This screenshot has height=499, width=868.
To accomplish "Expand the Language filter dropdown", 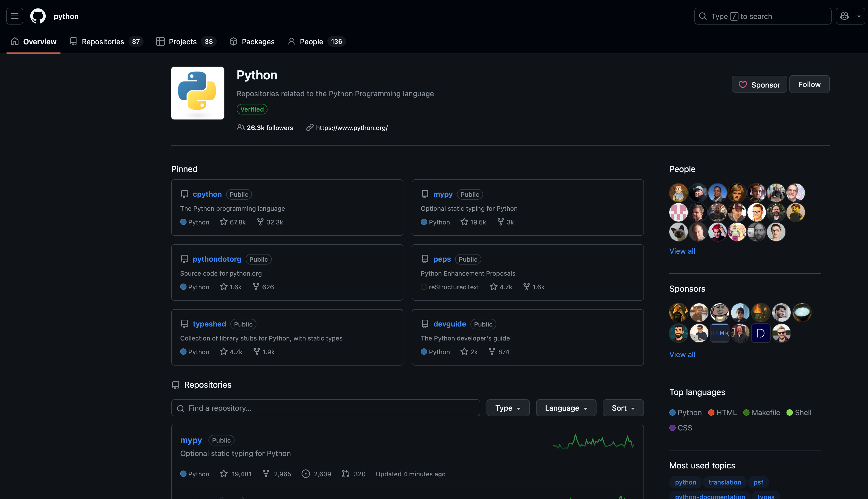I will (x=566, y=408).
